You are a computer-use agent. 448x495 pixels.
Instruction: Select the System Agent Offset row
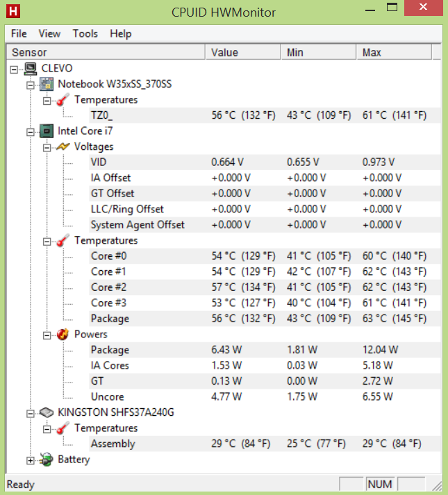(265, 225)
